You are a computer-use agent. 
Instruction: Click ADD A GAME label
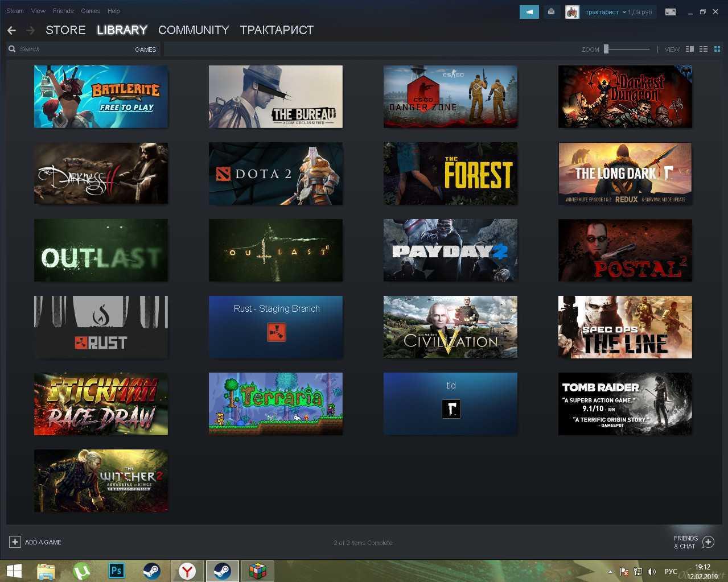(x=43, y=542)
